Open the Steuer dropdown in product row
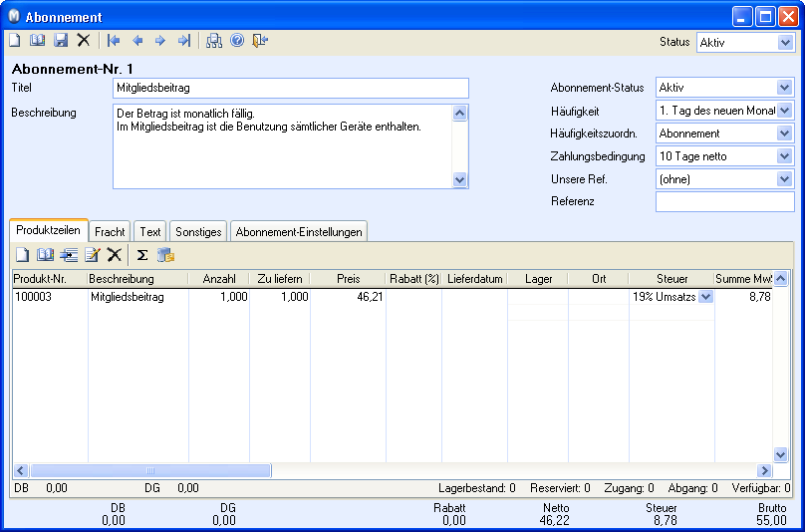 pos(705,297)
